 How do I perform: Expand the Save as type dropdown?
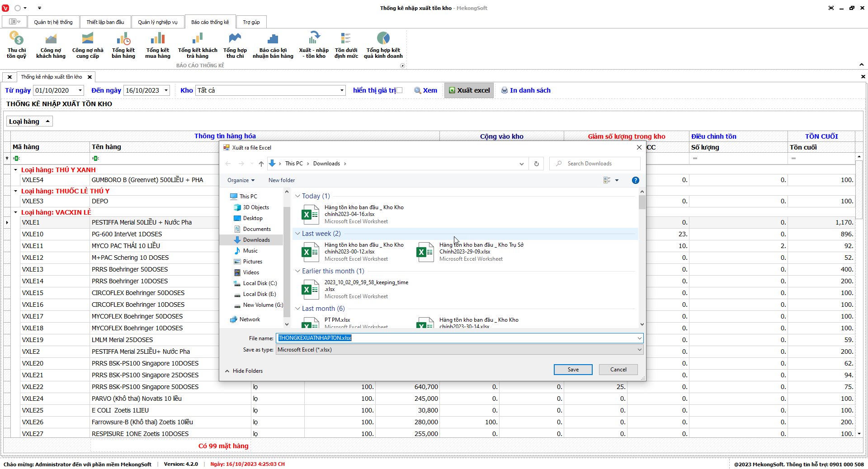[639, 350]
